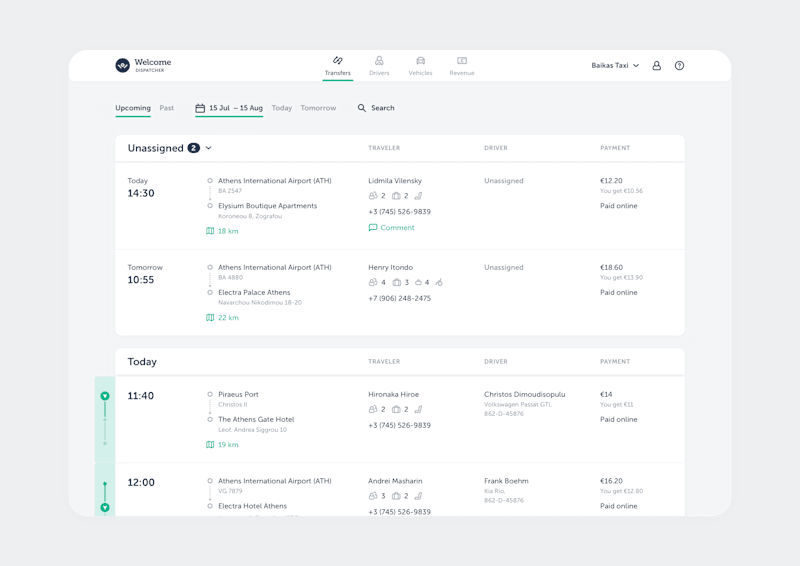Click luggage icon for Andrei Masharin
This screenshot has width=800, height=566.
[396, 496]
